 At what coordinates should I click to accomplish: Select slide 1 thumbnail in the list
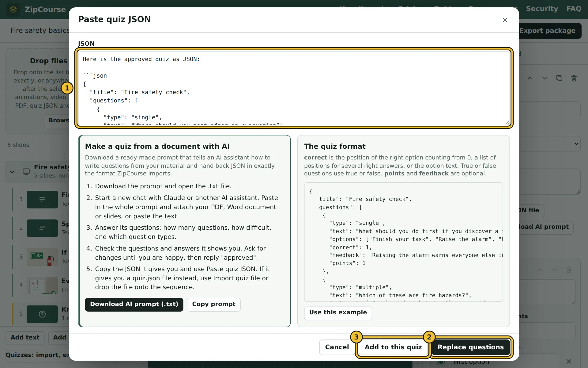pyautogui.click(x=42, y=199)
